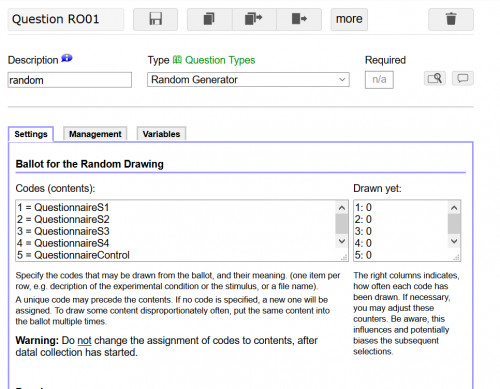
Task: Click the drawn counter '5: 0'
Action: [x=363, y=255]
